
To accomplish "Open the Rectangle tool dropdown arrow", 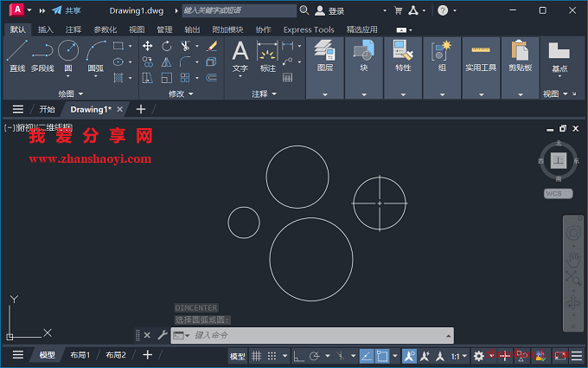I will (x=130, y=46).
